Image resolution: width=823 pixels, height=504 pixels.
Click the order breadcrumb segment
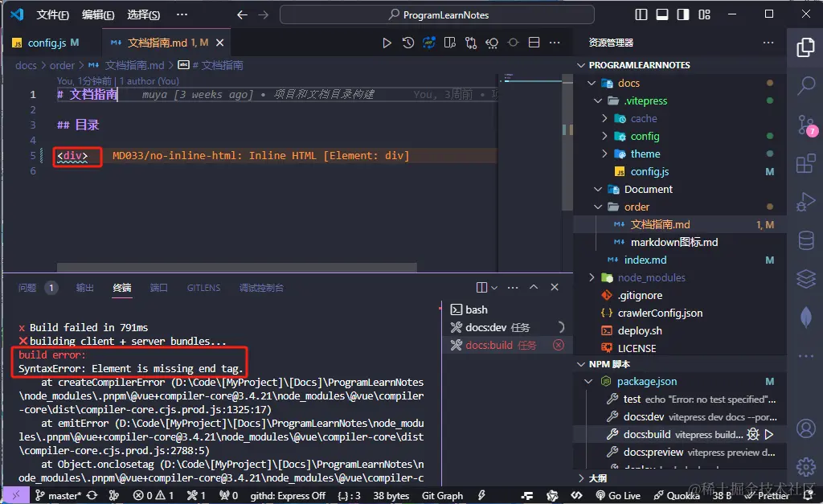(x=62, y=66)
